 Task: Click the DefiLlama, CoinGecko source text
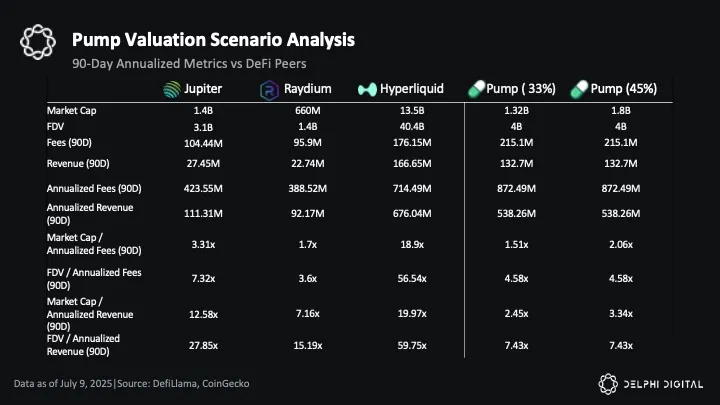[203, 383]
